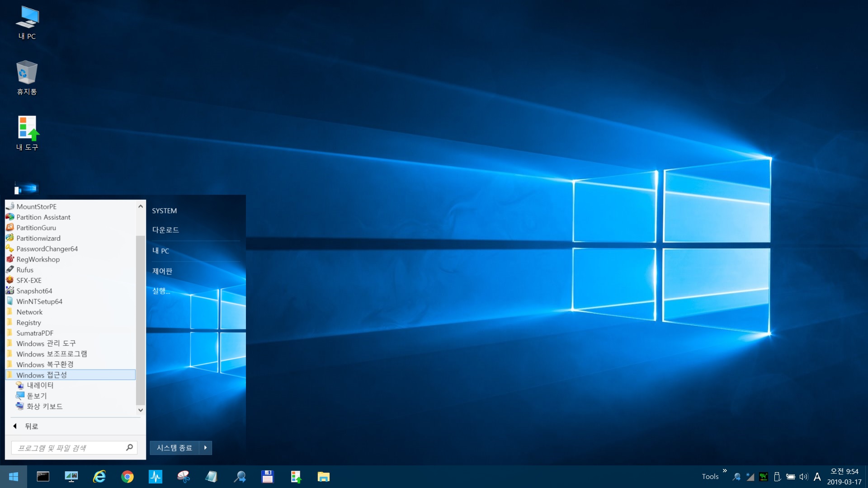The width and height of the screenshot is (868, 488).
Task: Expand Windows 관리 도구 folder
Action: click(70, 343)
